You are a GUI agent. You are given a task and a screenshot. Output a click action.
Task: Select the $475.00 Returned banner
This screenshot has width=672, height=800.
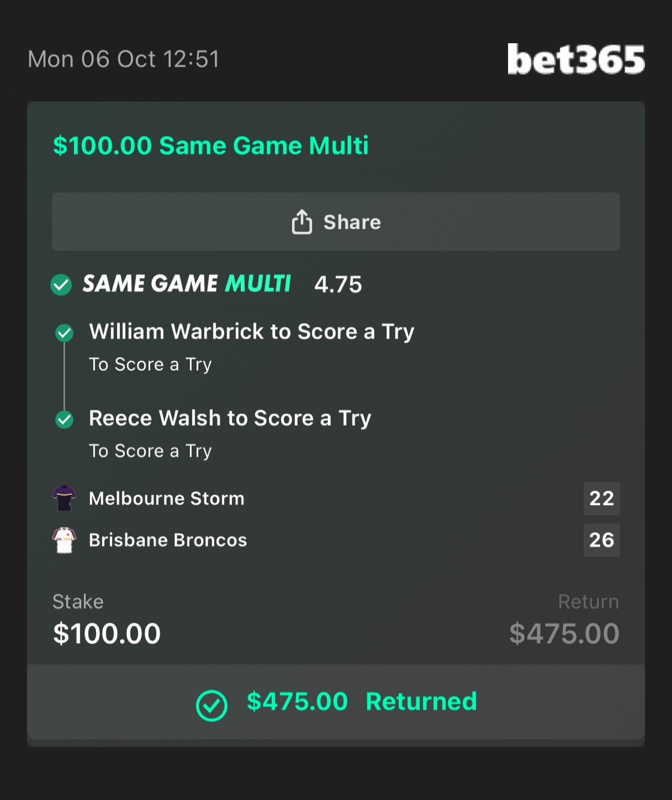(x=336, y=702)
